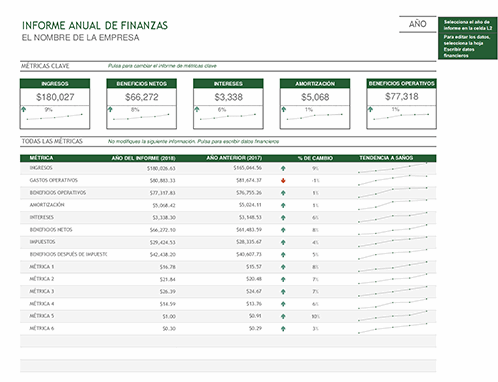Viewport: 498px width, 382px height.
Task: Click the $3,338 value in INTERESES card
Action: (x=229, y=97)
